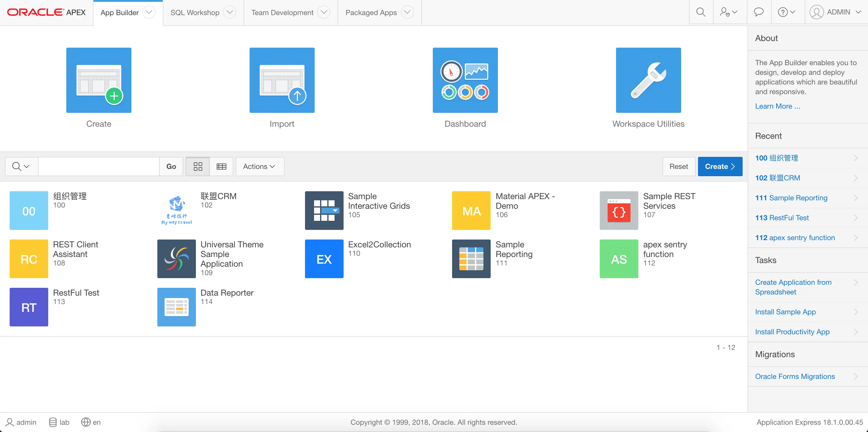Click the Create application icon
868x432 pixels.
point(99,80)
